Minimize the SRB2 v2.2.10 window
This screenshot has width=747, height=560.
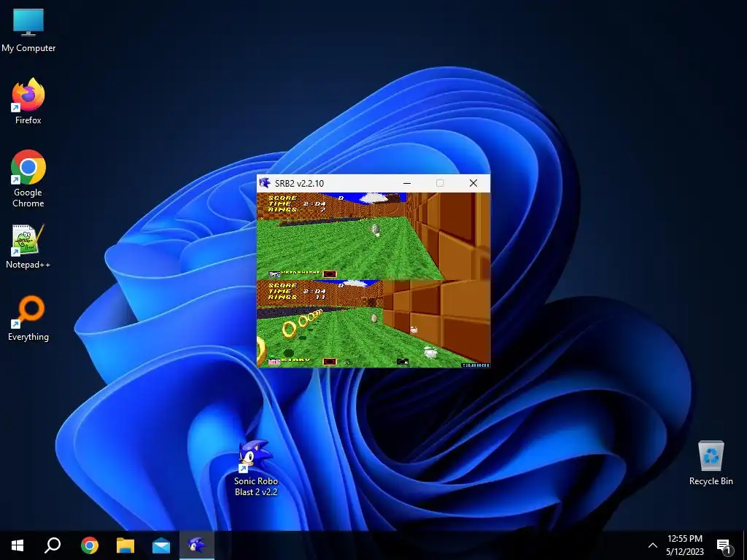click(x=407, y=183)
